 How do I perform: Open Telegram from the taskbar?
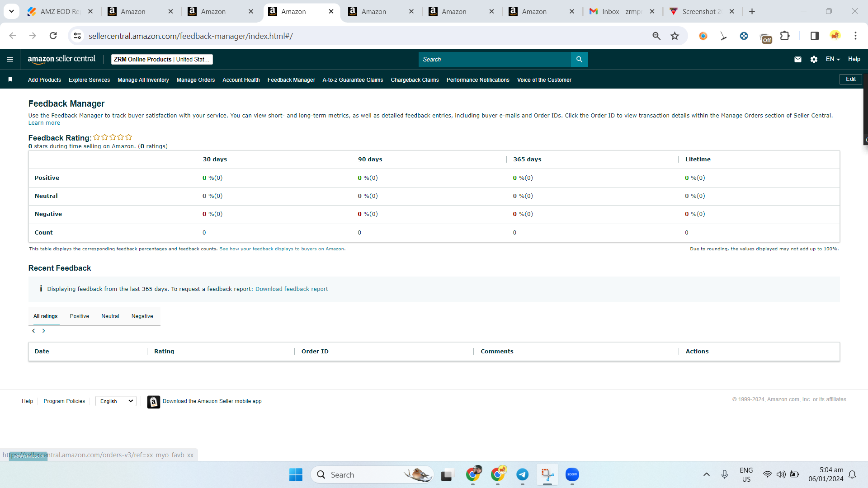tap(523, 474)
